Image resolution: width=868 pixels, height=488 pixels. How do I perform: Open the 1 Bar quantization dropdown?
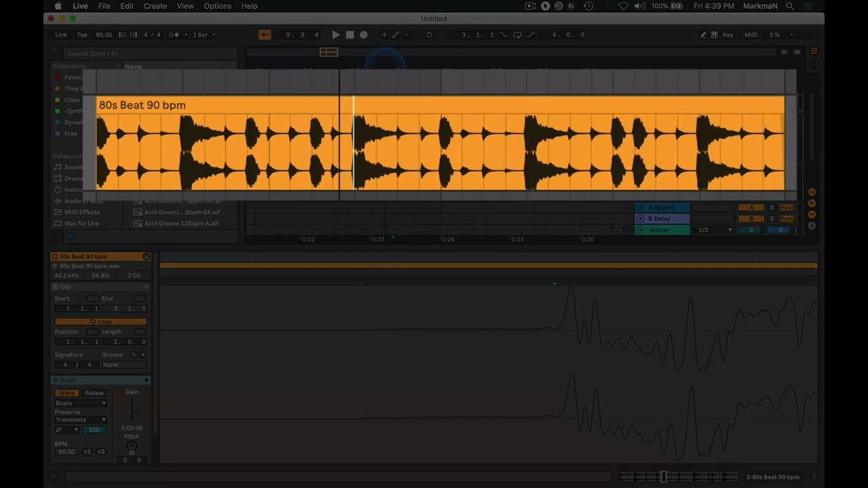point(204,35)
